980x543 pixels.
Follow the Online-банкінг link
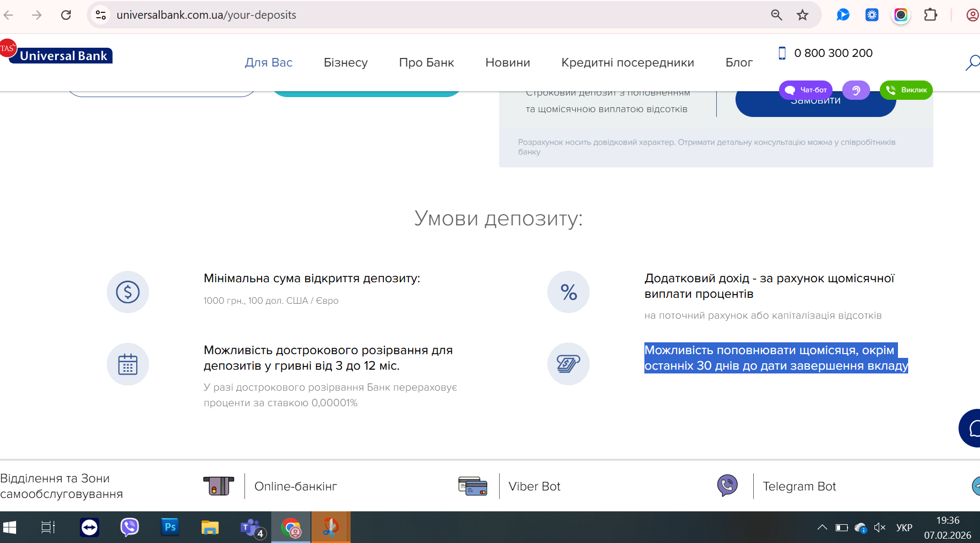(295, 486)
